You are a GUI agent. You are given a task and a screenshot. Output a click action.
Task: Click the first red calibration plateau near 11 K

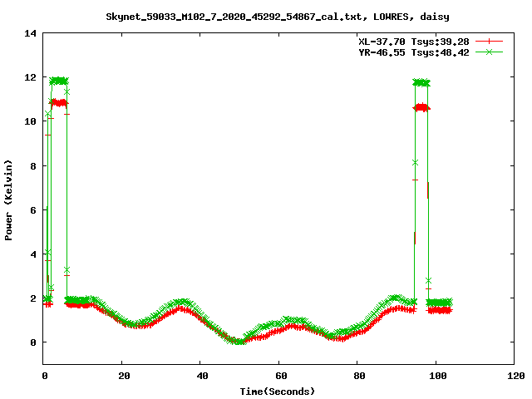59,103
